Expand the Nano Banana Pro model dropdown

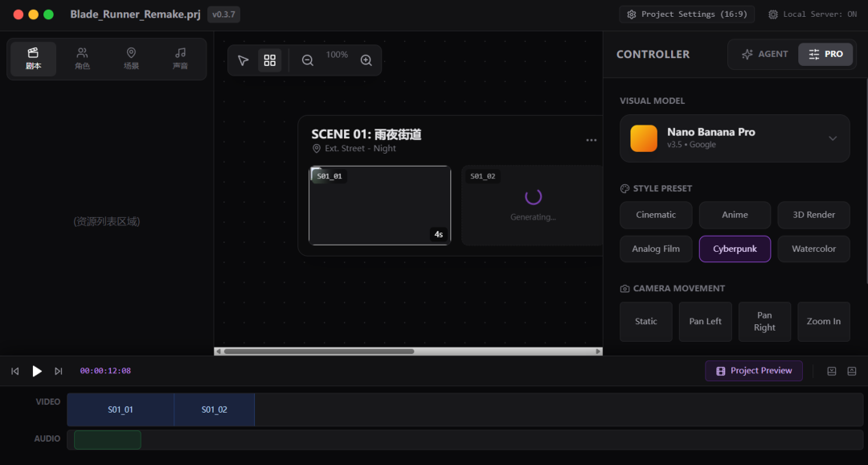pyautogui.click(x=833, y=138)
